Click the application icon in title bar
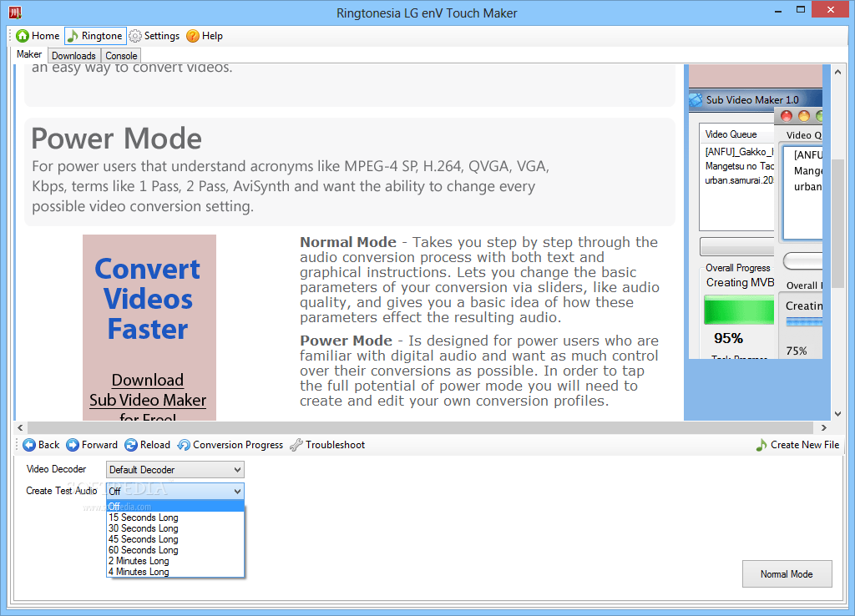 [15, 12]
